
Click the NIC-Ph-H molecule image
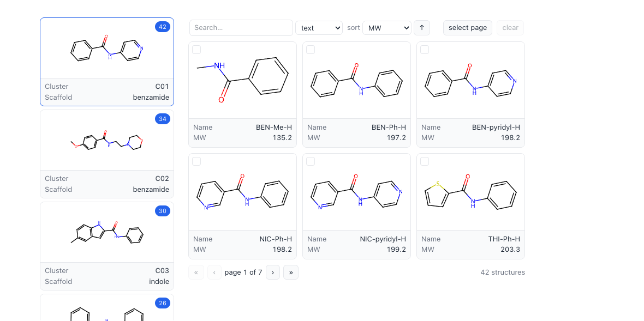click(242, 192)
